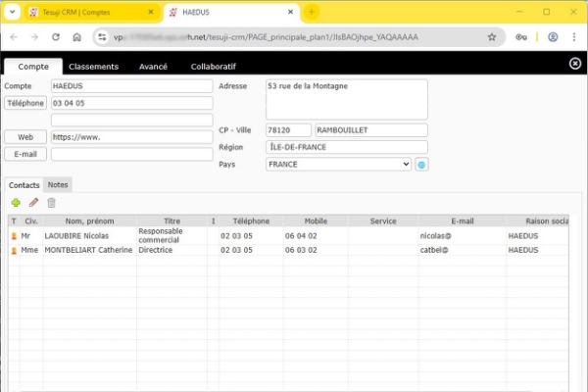
Task: Click the globe icon beside Pays
Action: click(x=422, y=165)
